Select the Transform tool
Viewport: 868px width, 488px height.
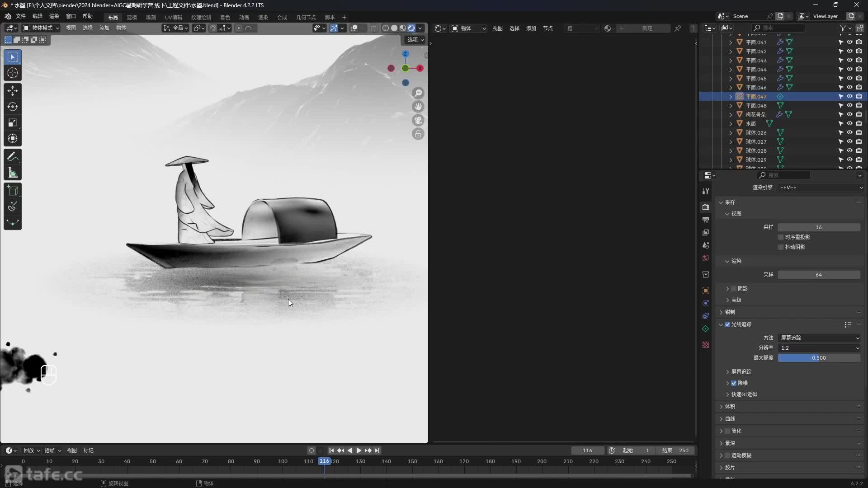[13, 138]
